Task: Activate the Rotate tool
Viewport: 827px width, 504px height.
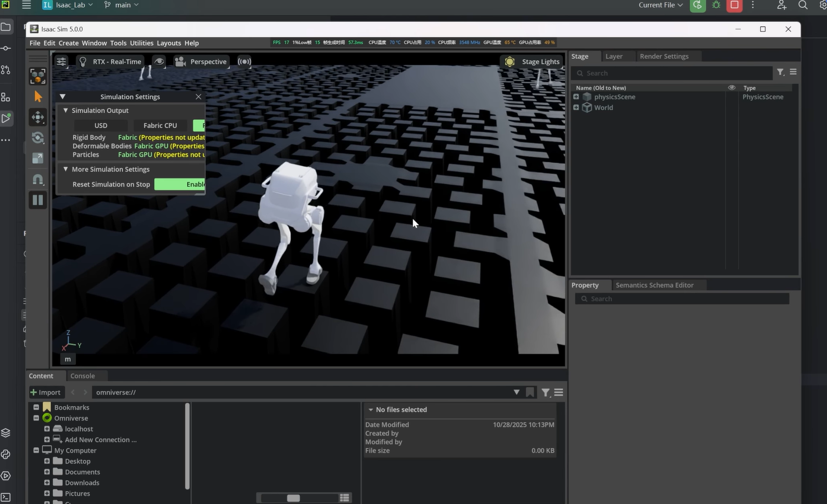Action: (x=38, y=138)
